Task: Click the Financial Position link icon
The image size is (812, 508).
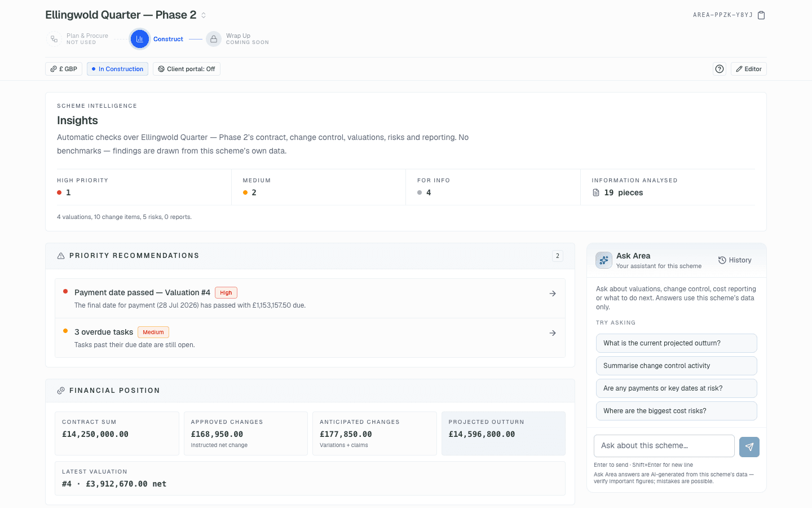Action: 61,391
